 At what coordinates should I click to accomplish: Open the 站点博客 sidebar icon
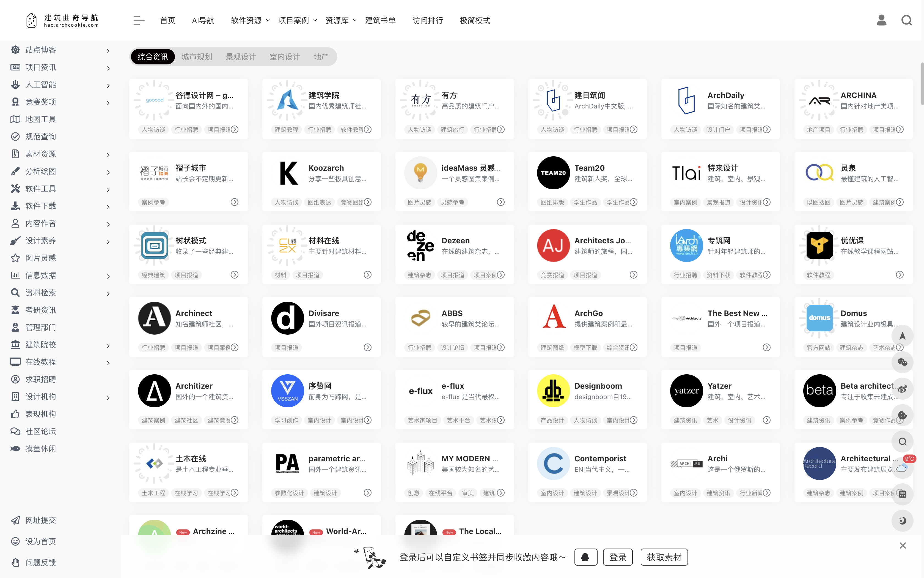15,50
